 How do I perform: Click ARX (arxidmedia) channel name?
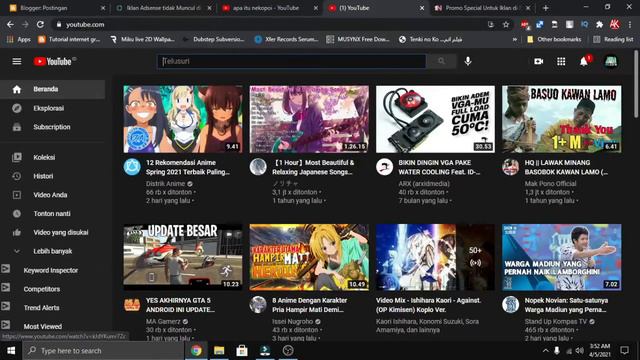pyautogui.click(x=424, y=184)
